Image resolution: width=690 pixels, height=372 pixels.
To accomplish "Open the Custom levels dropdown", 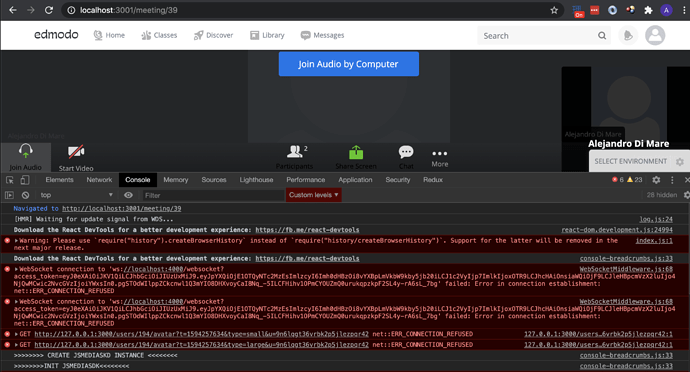I will click(314, 195).
